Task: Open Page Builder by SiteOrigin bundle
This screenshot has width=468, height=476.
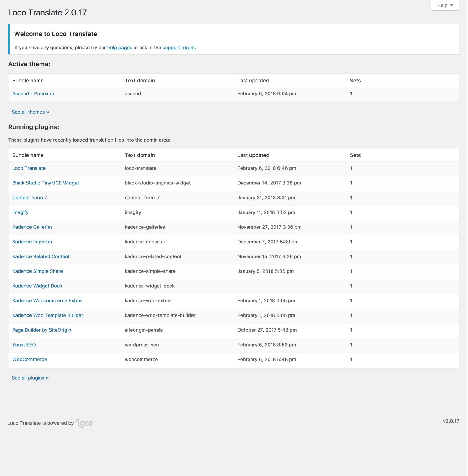Action: (41, 330)
